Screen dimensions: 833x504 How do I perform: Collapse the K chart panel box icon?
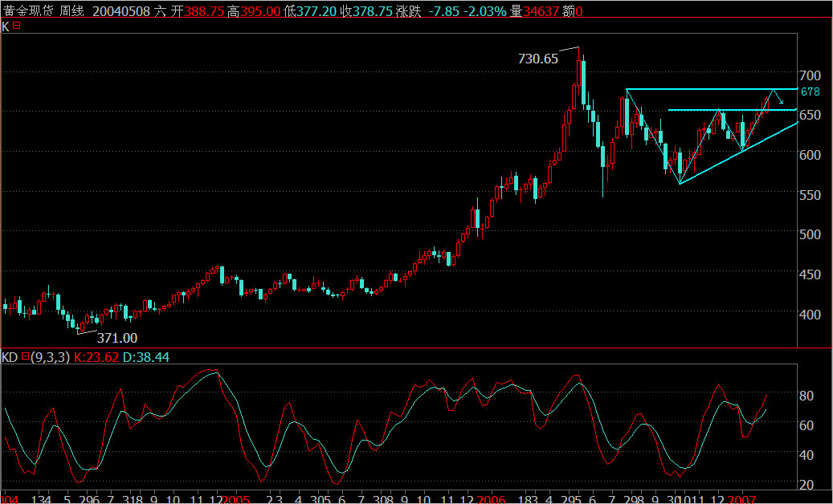(17, 26)
